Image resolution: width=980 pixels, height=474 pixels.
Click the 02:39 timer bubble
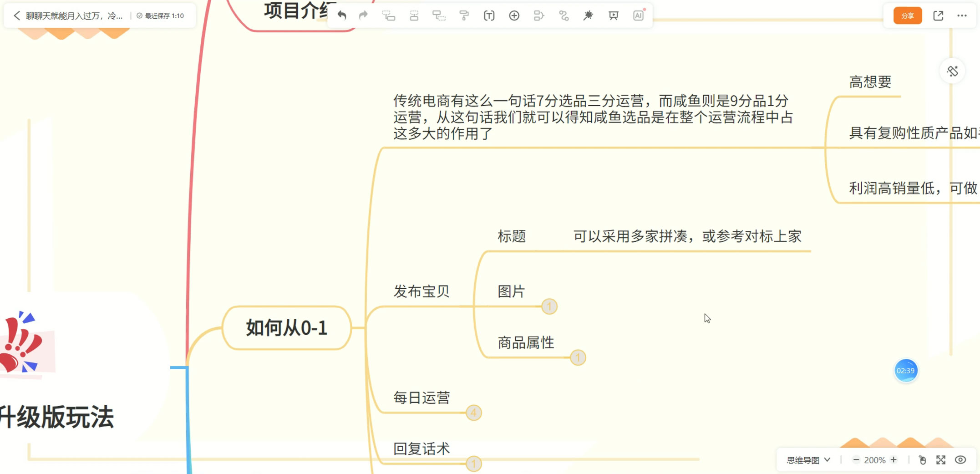906,371
